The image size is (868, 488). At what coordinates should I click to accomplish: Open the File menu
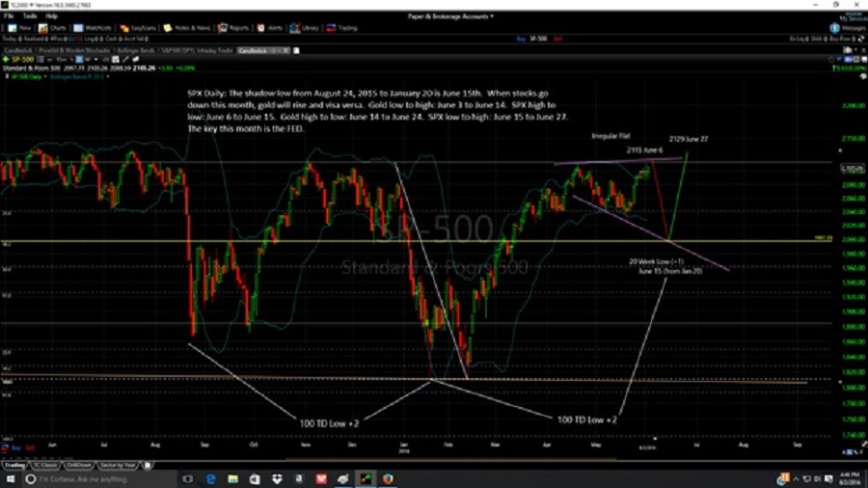click(9, 16)
